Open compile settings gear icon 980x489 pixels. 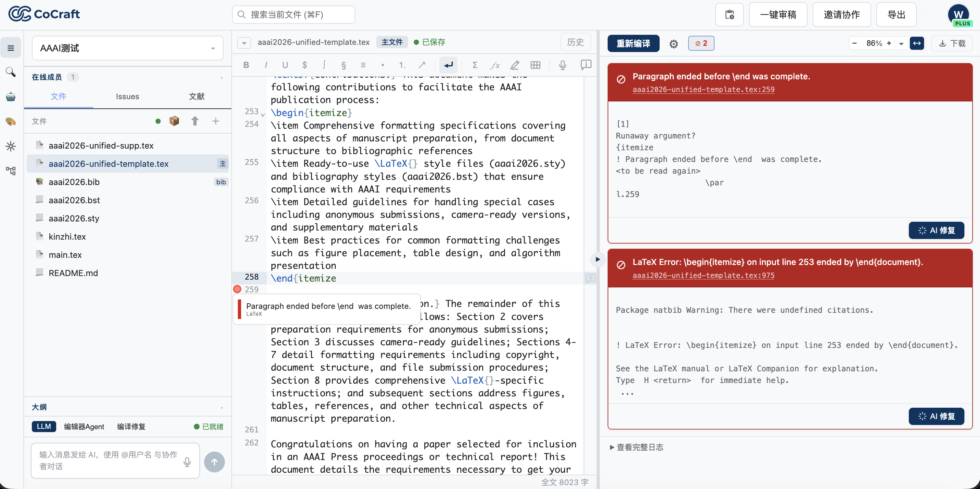pos(673,44)
